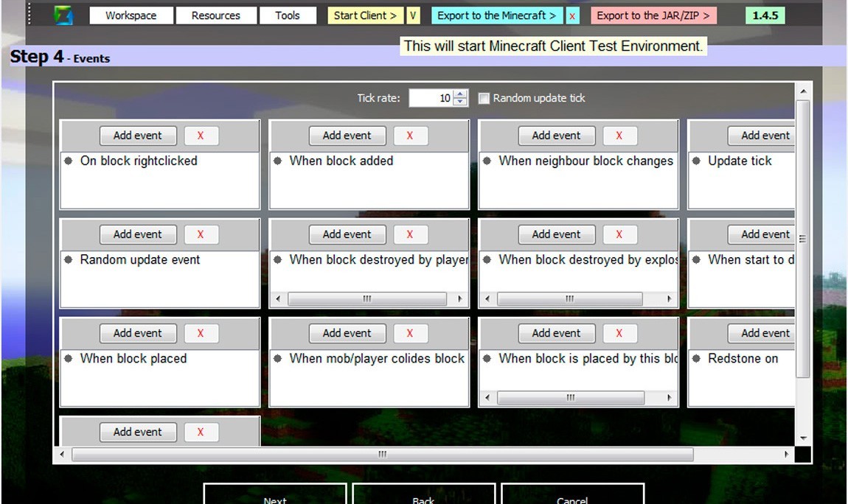Open the Resources menu
Image resolution: width=848 pixels, height=504 pixels.
point(216,15)
